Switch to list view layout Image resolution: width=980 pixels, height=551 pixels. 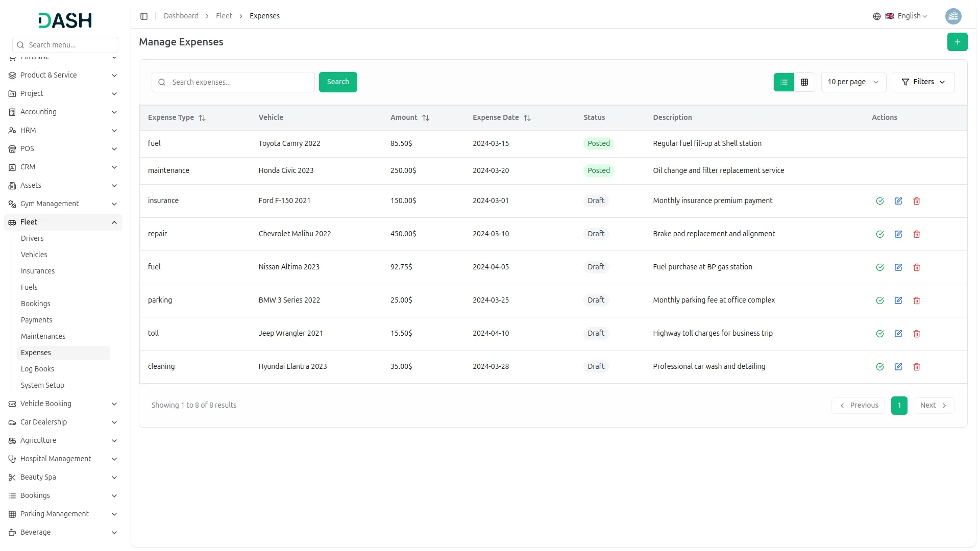pos(784,82)
